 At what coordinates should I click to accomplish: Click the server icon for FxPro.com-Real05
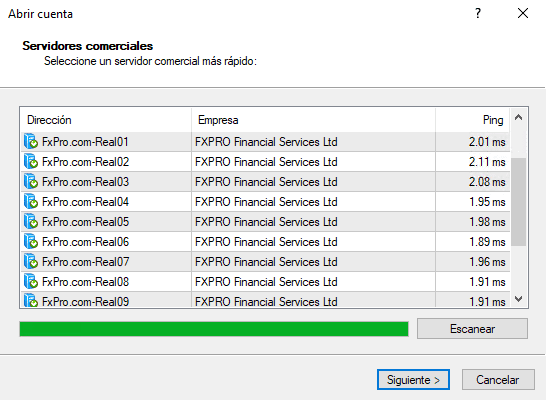pyautogui.click(x=31, y=221)
